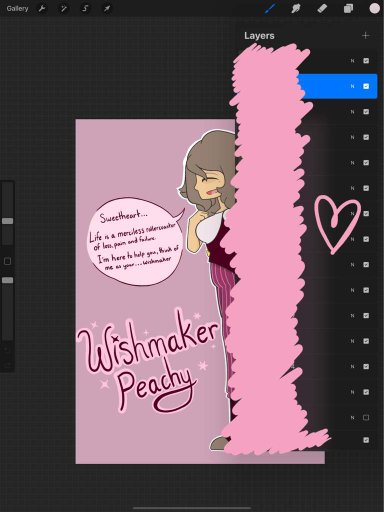The image size is (384, 512).
Task: Activate the Transform arrow tool
Action: 107,9
